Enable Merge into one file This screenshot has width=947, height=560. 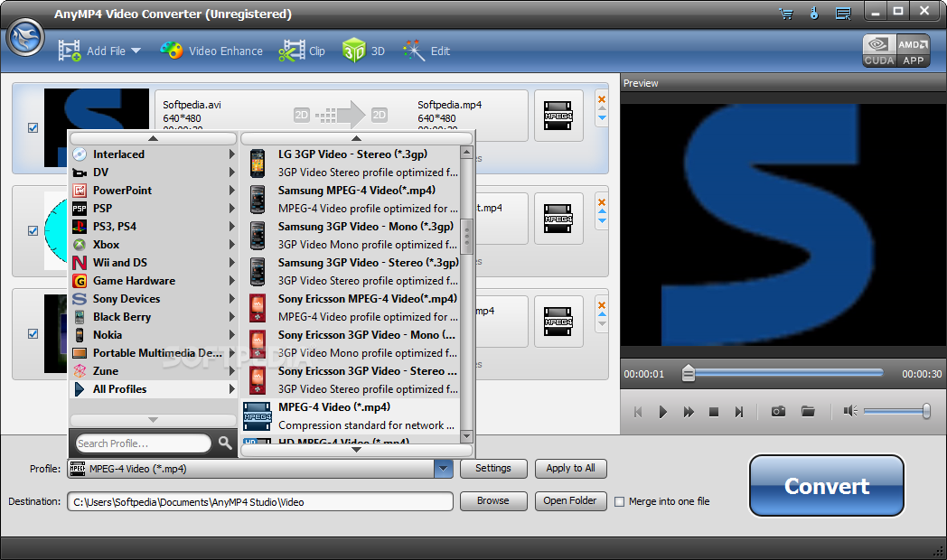619,501
